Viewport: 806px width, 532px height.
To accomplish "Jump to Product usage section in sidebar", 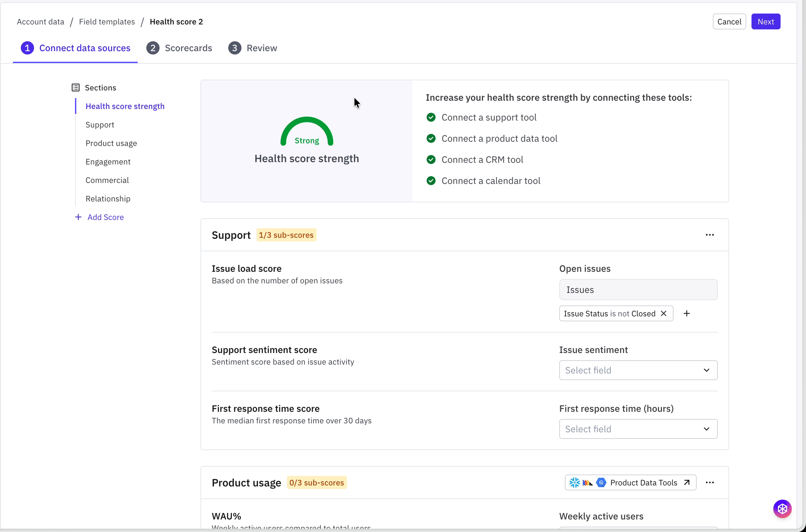I will [x=111, y=143].
